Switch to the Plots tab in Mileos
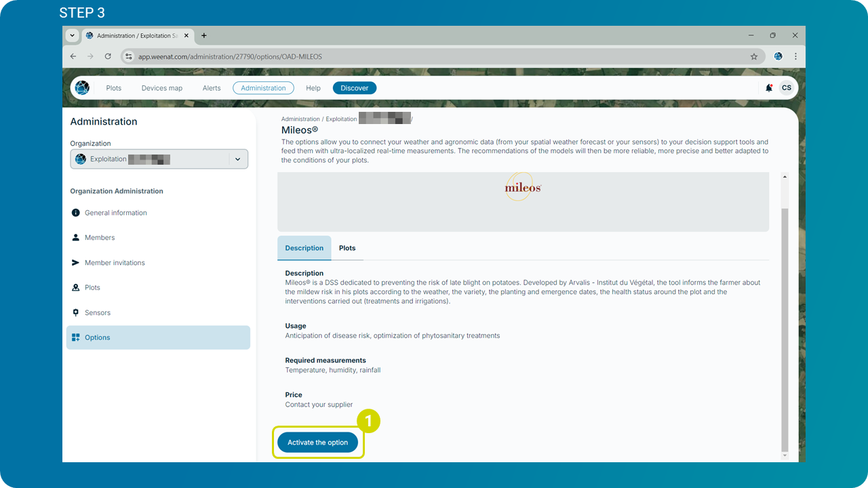This screenshot has height=488, width=868. coord(347,248)
